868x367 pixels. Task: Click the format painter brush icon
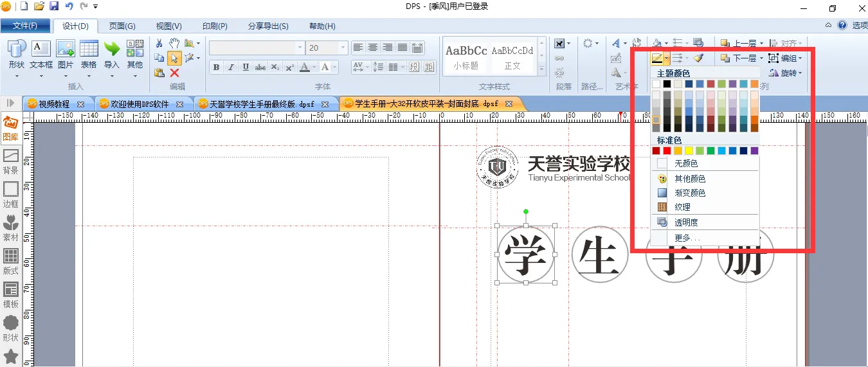click(698, 58)
